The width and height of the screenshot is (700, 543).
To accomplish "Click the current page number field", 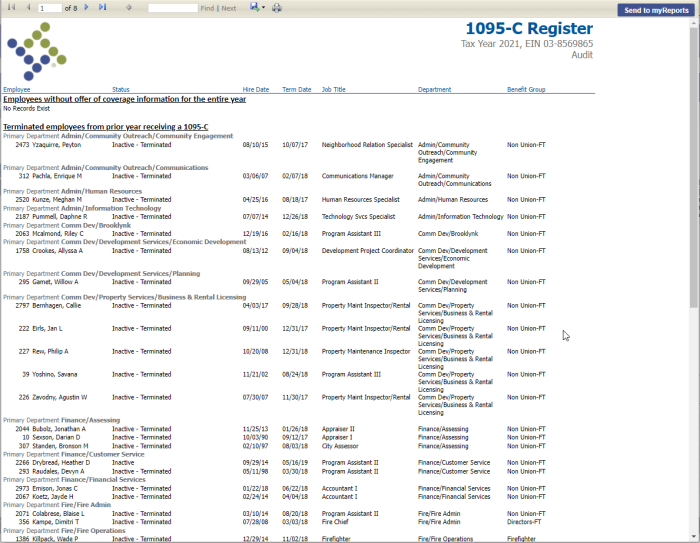I will [x=48, y=8].
